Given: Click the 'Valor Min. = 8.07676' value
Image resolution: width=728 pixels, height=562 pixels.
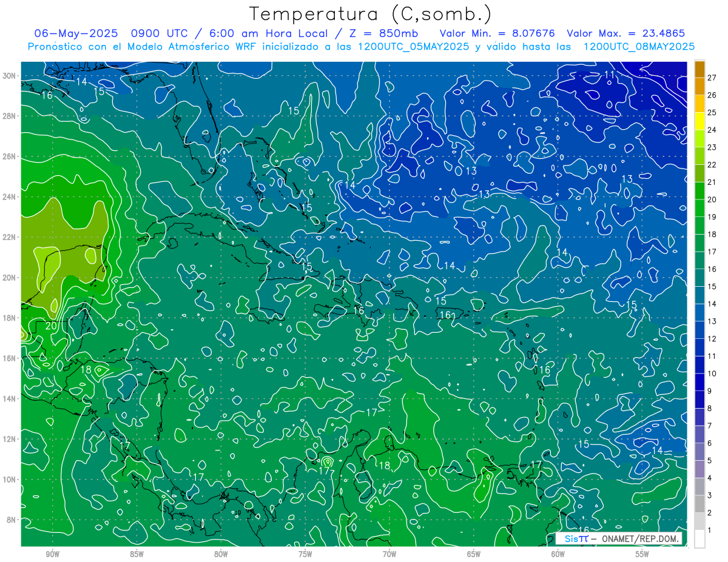Looking at the screenshot, I should point(497,33).
